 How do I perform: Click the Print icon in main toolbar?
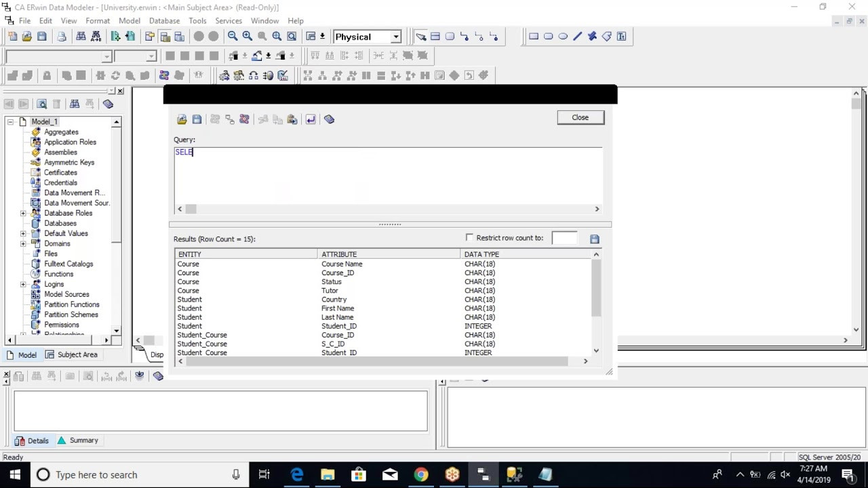point(62,37)
